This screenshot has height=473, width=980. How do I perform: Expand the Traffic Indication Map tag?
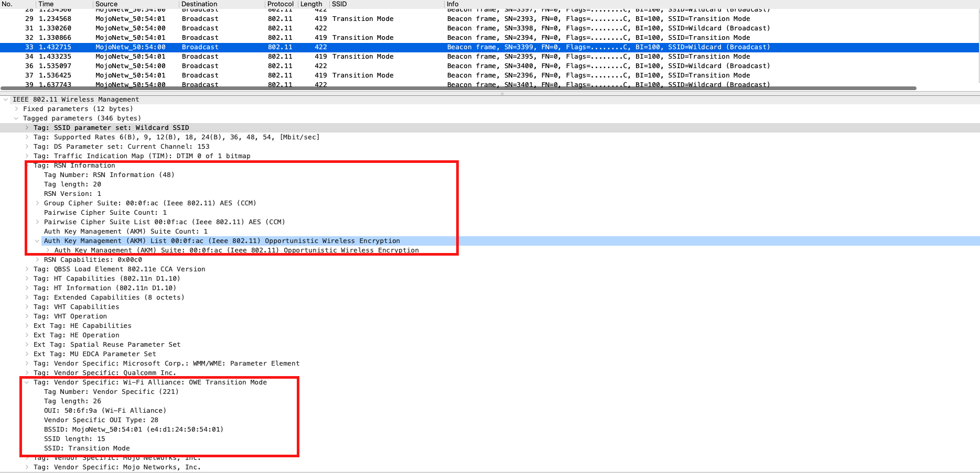(27, 156)
